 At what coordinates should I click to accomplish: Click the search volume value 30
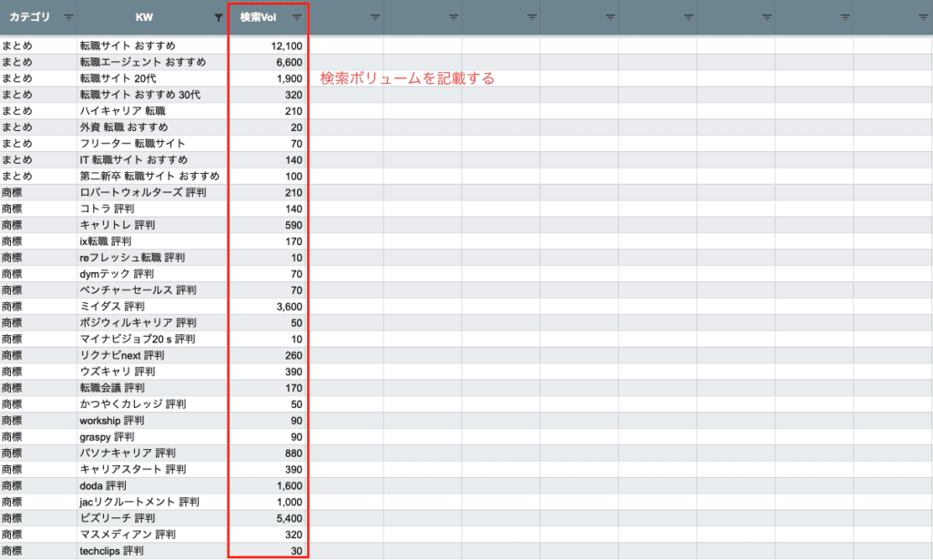click(296, 551)
